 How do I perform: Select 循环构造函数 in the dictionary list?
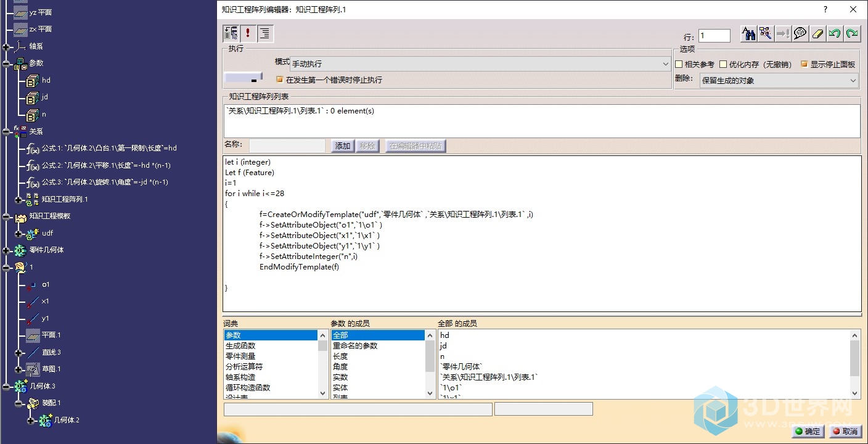tap(271, 388)
